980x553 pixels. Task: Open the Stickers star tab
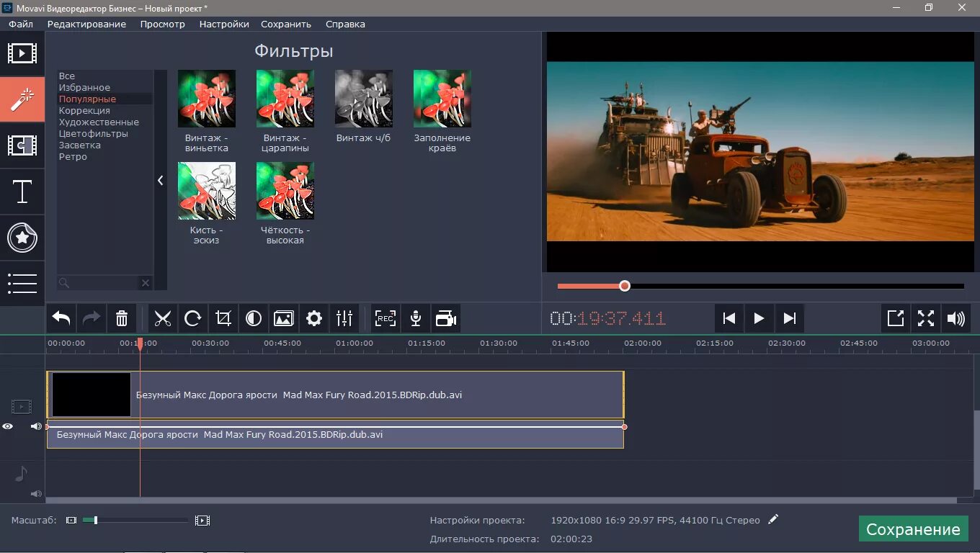[x=22, y=238]
